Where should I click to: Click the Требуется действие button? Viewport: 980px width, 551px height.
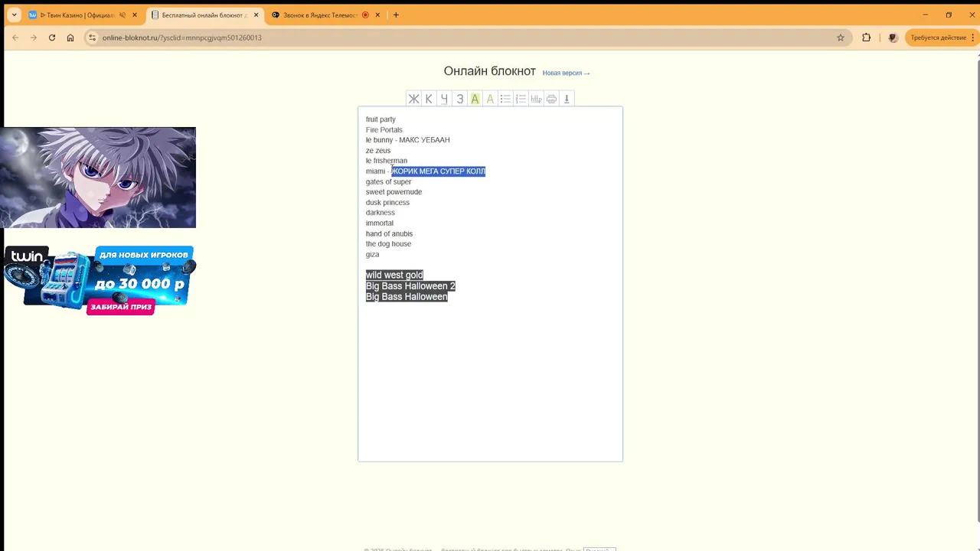[939, 37]
